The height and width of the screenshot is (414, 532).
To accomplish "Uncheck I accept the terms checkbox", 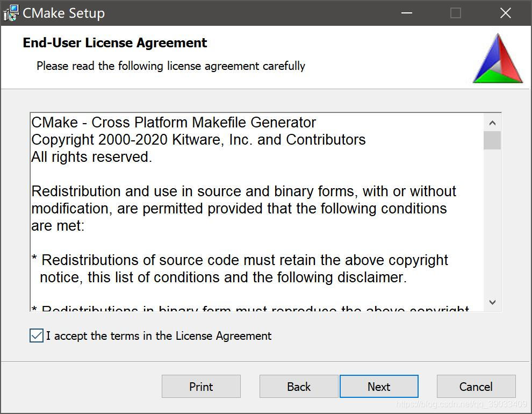I will click(x=37, y=336).
